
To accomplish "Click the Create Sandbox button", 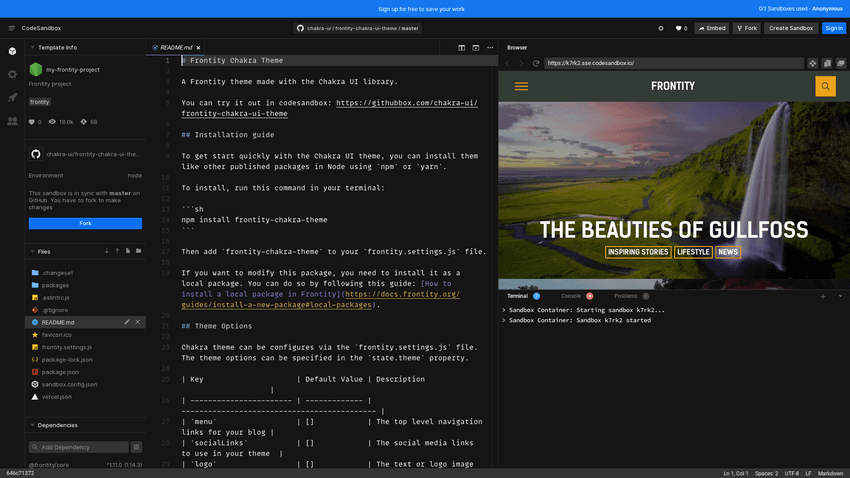I will tap(791, 28).
